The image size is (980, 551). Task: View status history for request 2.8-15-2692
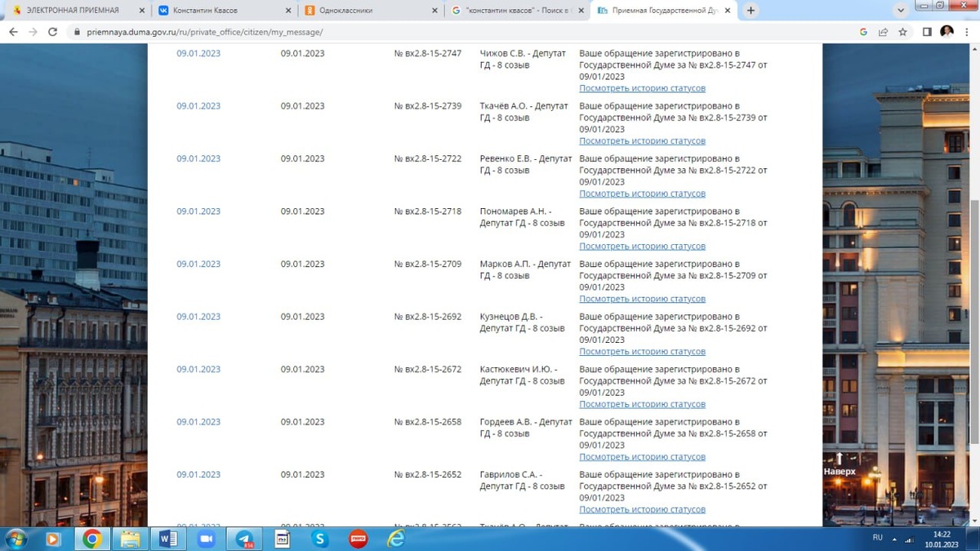click(x=642, y=352)
